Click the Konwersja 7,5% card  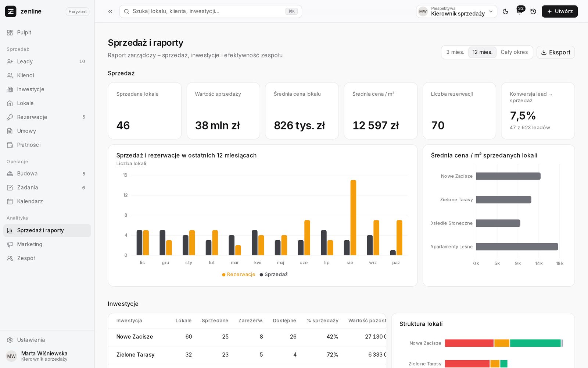point(538,111)
